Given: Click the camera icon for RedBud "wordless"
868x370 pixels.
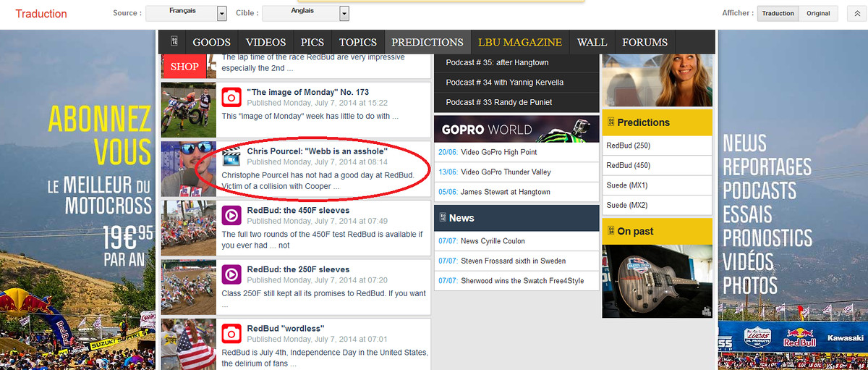Looking at the screenshot, I should pos(231,334).
